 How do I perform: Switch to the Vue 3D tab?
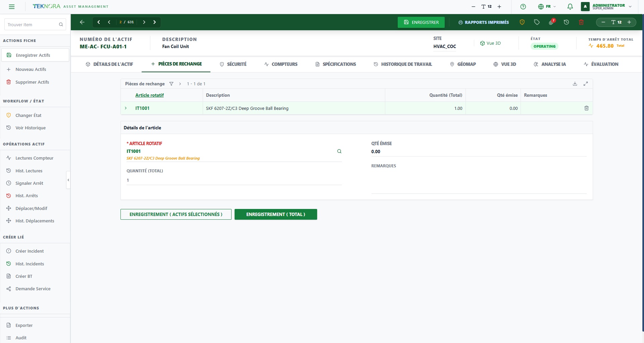[505, 64]
